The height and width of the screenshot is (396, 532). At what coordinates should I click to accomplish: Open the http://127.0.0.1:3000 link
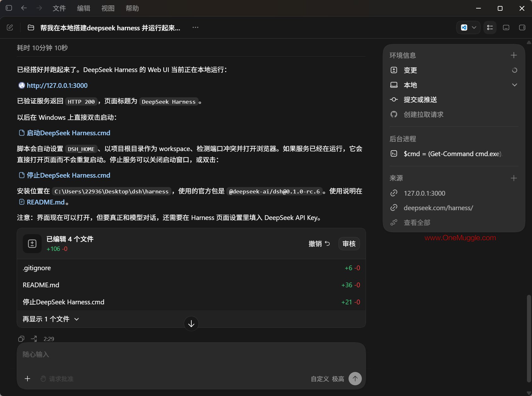click(x=57, y=85)
